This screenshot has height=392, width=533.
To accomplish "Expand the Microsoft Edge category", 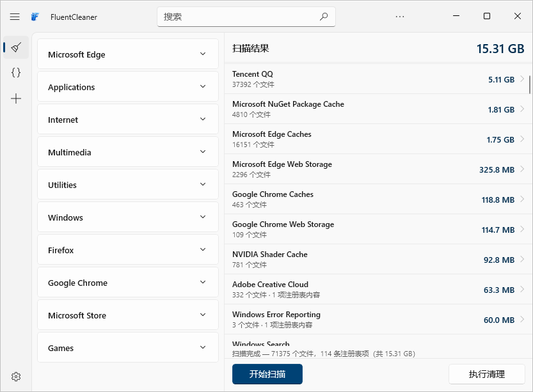I will coord(128,54).
